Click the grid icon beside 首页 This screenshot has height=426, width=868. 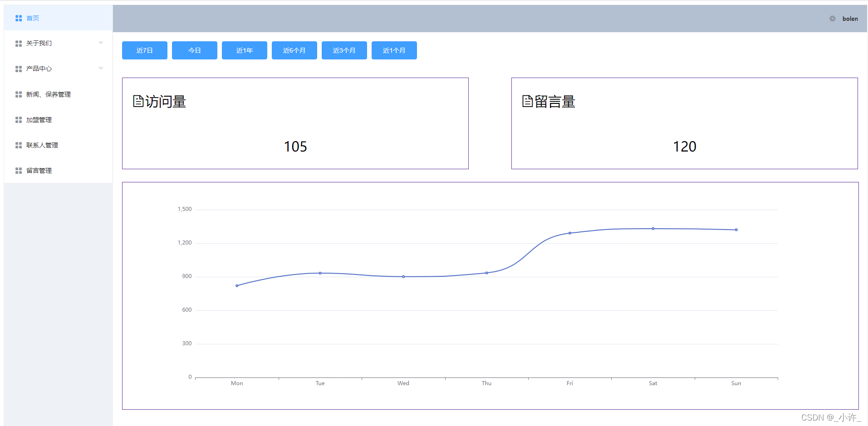[x=19, y=18]
